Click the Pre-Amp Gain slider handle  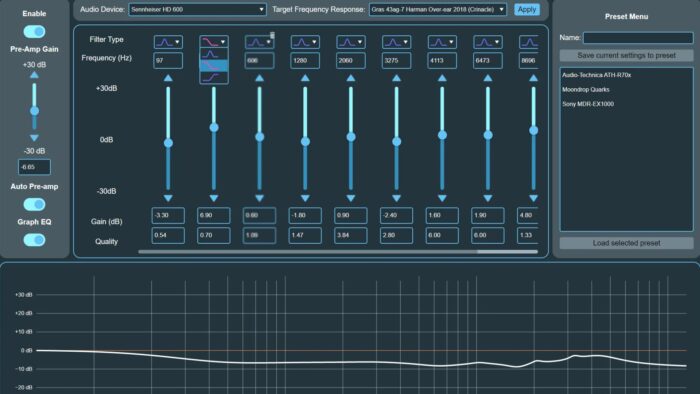coord(34,111)
